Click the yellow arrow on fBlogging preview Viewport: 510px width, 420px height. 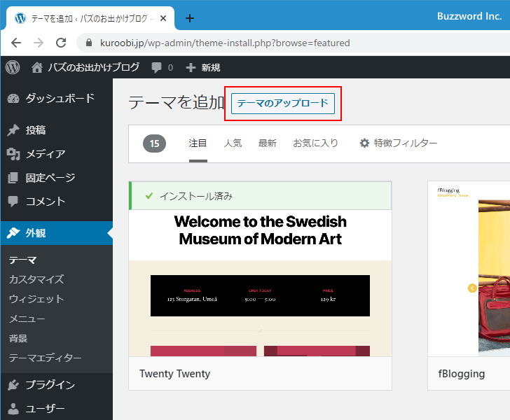[472, 288]
